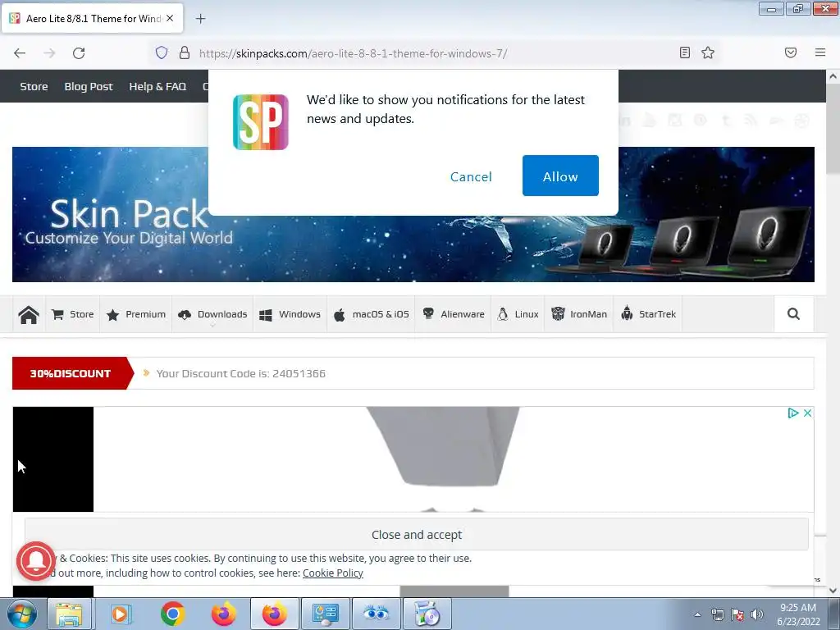Click Your Discount Code is: 24051366 text
Viewport: 840px width, 630px height.
click(240, 373)
